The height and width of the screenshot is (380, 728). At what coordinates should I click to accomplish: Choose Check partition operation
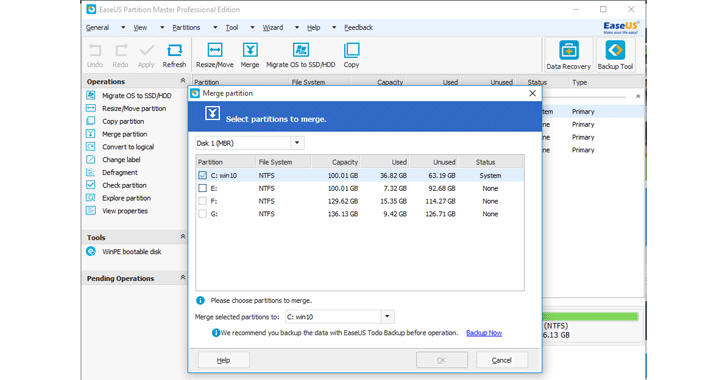124,185
